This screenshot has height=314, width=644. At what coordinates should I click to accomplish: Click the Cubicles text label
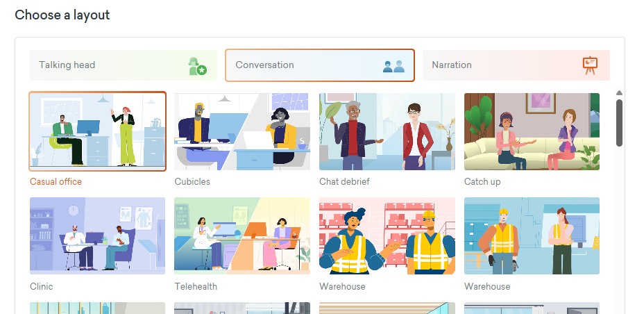click(x=192, y=181)
